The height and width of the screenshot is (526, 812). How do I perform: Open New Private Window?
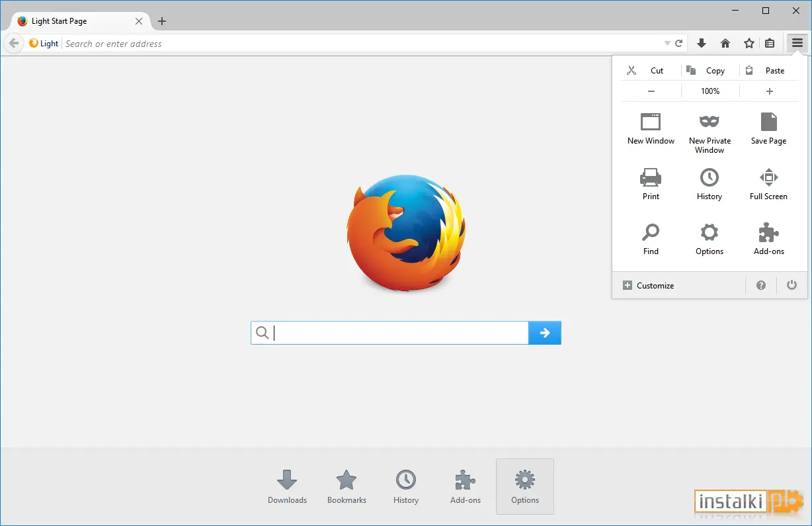[x=710, y=134]
